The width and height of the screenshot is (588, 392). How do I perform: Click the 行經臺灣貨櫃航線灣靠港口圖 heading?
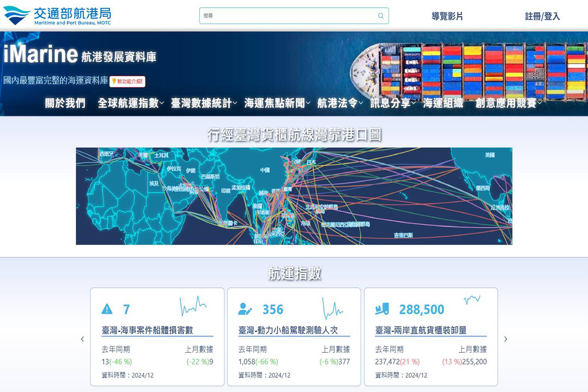click(x=294, y=134)
